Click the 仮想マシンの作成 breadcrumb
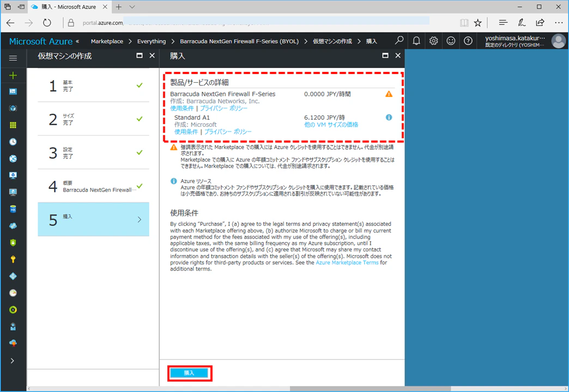The image size is (569, 392). [x=332, y=41]
